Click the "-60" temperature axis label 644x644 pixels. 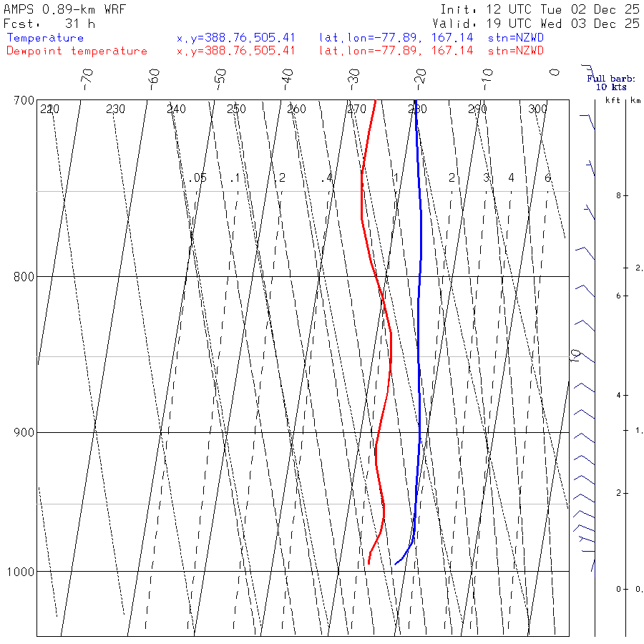click(154, 79)
